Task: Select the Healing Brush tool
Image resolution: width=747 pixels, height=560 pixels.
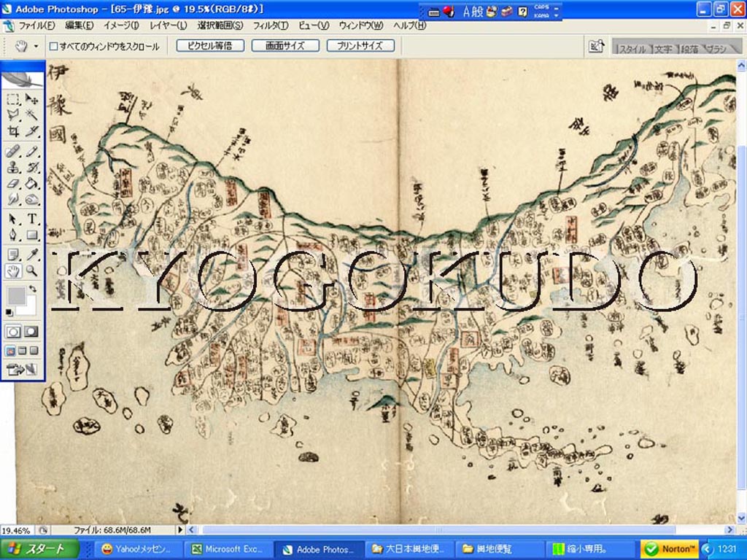Action: point(13,152)
